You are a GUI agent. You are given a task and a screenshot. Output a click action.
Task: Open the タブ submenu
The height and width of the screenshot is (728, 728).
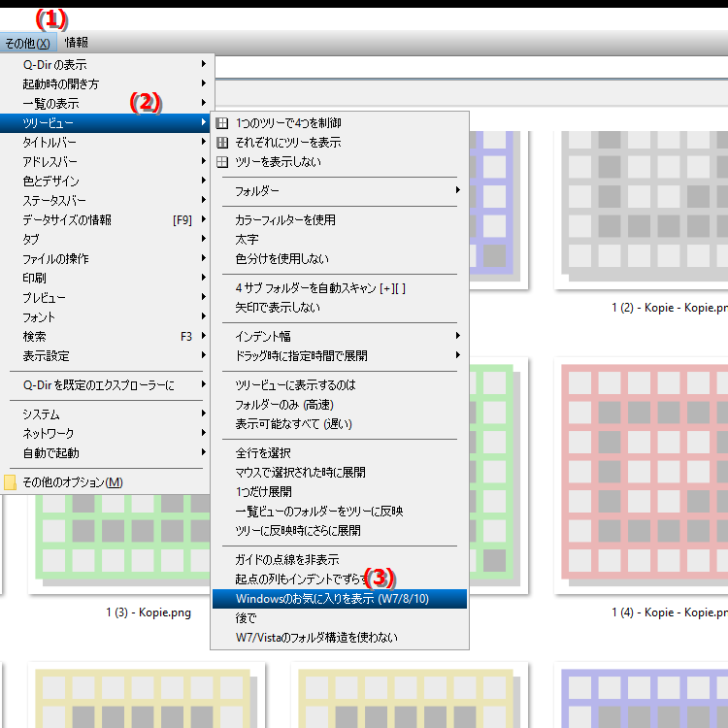[106, 240]
